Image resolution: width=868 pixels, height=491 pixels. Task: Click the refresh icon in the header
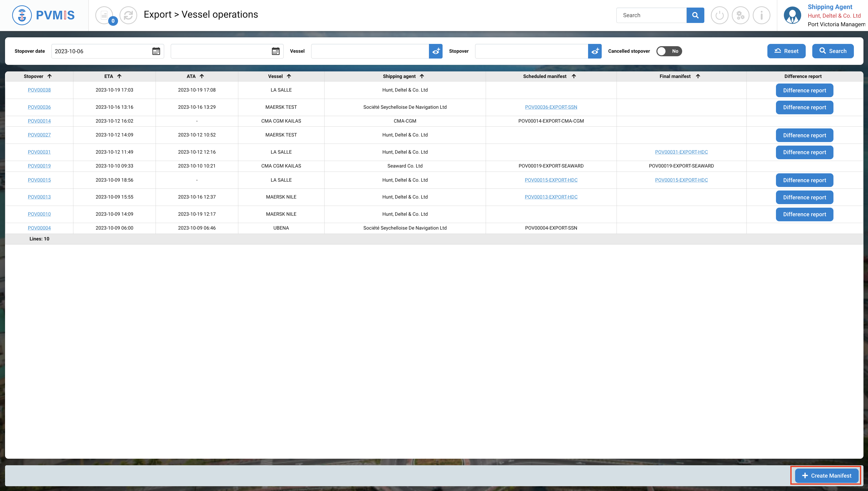point(128,15)
